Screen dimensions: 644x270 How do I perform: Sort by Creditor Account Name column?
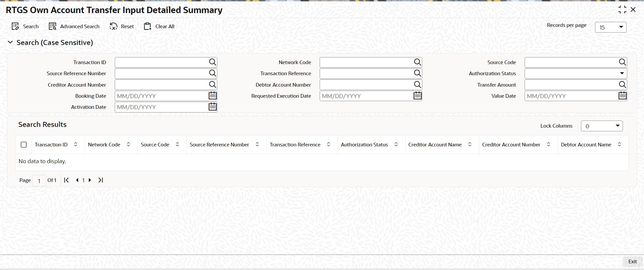coord(470,144)
